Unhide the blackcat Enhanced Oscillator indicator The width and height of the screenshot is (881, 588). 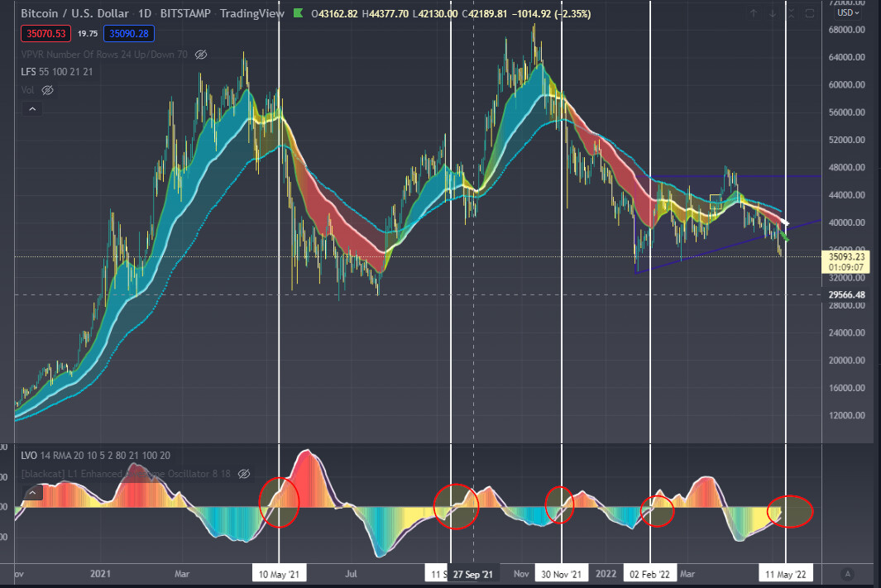pyautogui.click(x=243, y=474)
